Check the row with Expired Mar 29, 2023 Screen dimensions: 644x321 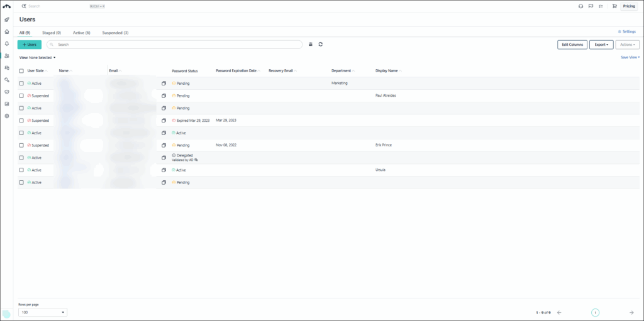(x=21, y=121)
